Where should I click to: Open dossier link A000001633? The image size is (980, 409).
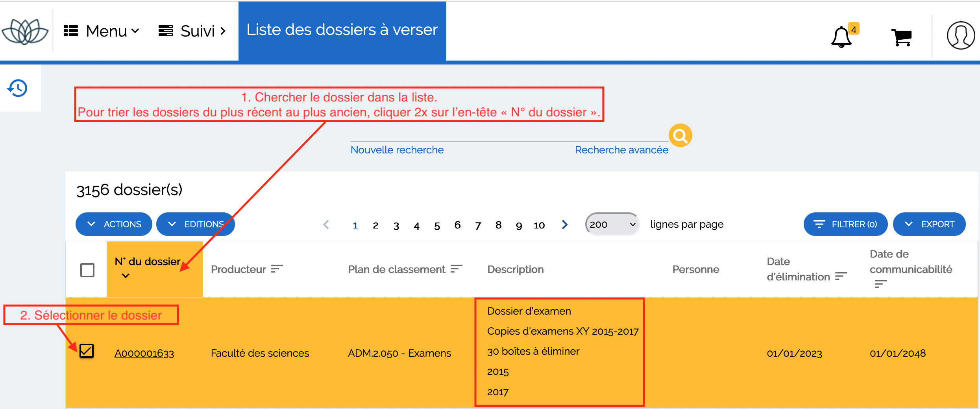point(144,353)
